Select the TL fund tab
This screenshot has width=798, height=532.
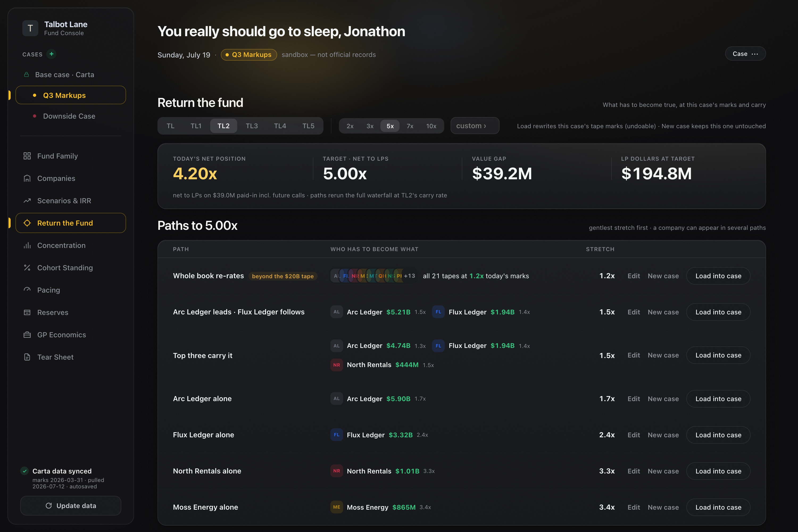pyautogui.click(x=171, y=126)
